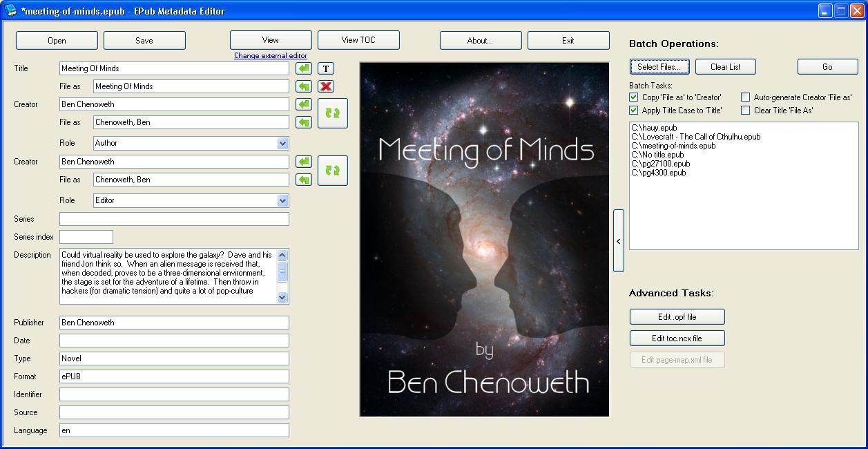Copy Title down with green arrow icon
This screenshot has width=868, height=449.
pos(302,68)
